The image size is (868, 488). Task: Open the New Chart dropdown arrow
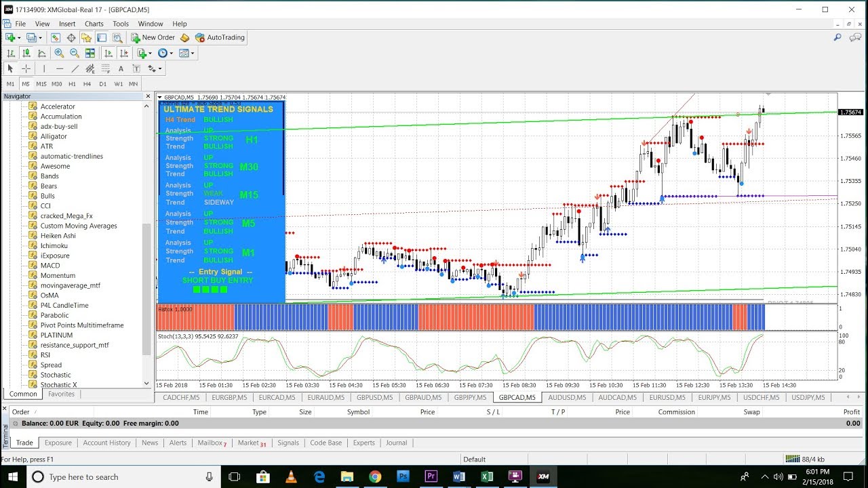tap(19, 38)
